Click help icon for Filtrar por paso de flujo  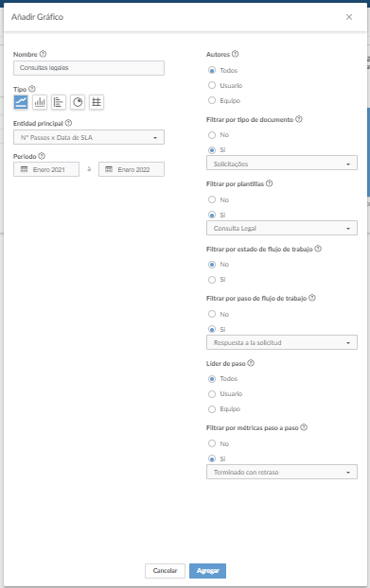(312, 298)
